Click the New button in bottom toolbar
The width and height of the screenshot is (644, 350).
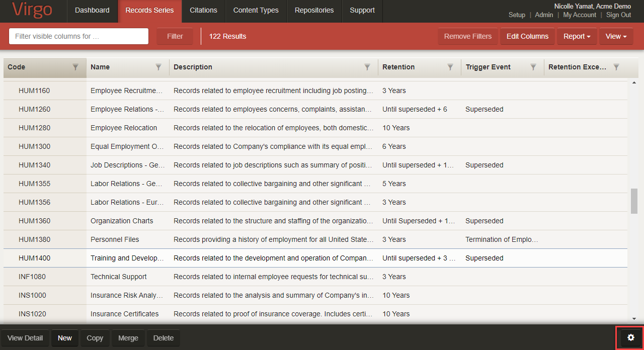[x=65, y=338]
